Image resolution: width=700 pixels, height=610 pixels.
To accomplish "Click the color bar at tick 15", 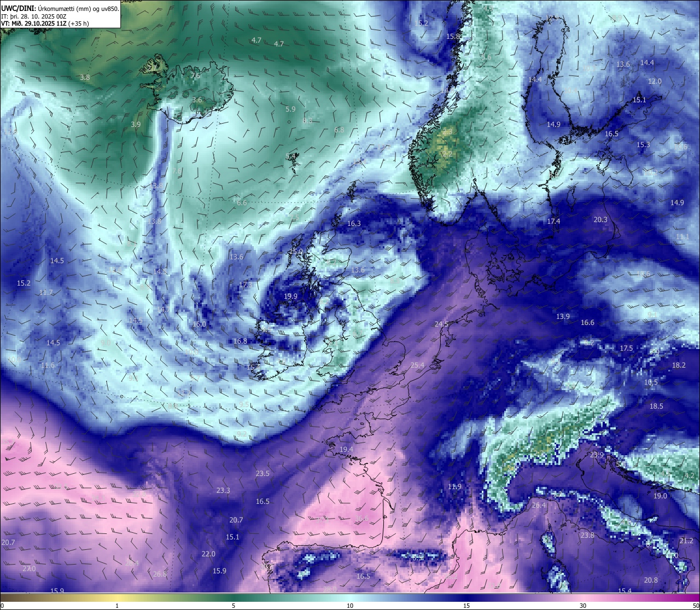I will click(x=466, y=598).
